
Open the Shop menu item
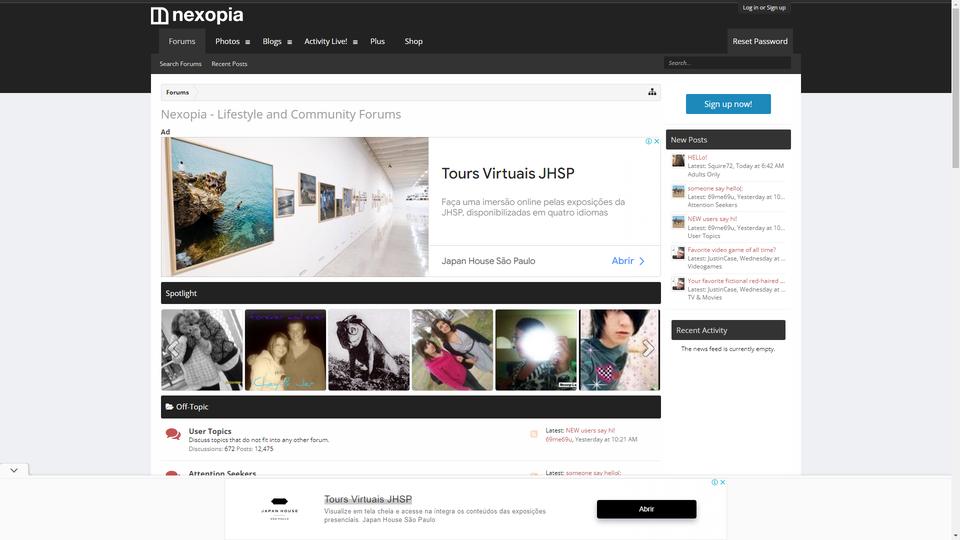(413, 41)
